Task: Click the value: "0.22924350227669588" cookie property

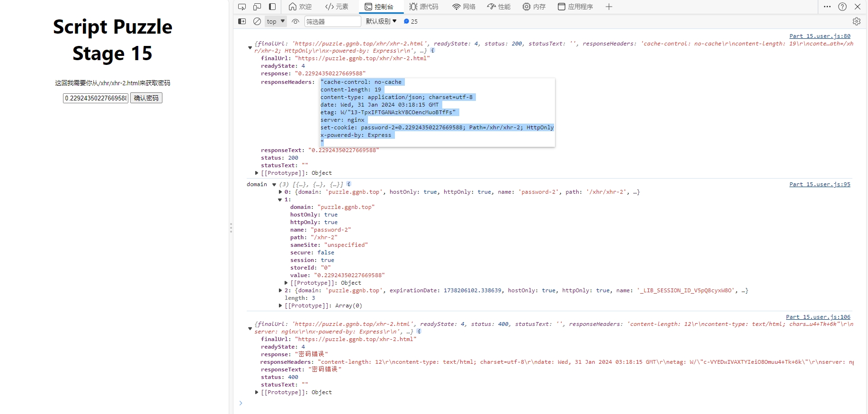Action: tap(338, 275)
